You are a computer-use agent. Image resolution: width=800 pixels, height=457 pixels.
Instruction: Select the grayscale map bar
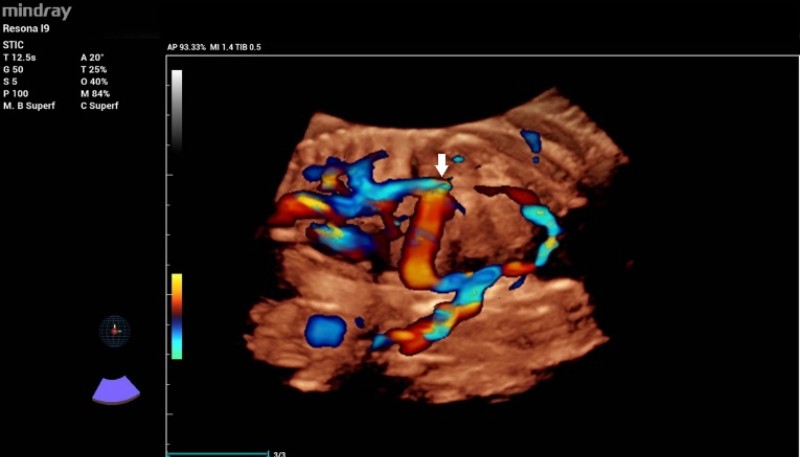pyautogui.click(x=176, y=108)
